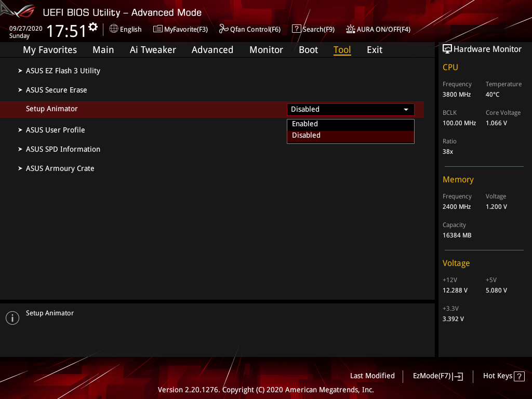Click the Memory frequency 2400 MHz value
This screenshot has width=532, height=399.
click(456, 207)
